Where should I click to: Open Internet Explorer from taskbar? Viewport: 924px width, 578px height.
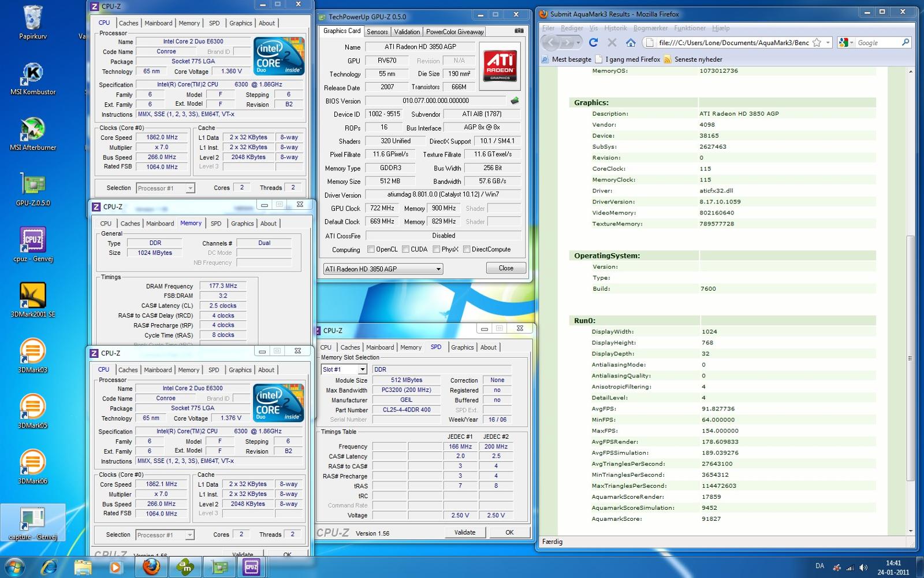[49, 567]
